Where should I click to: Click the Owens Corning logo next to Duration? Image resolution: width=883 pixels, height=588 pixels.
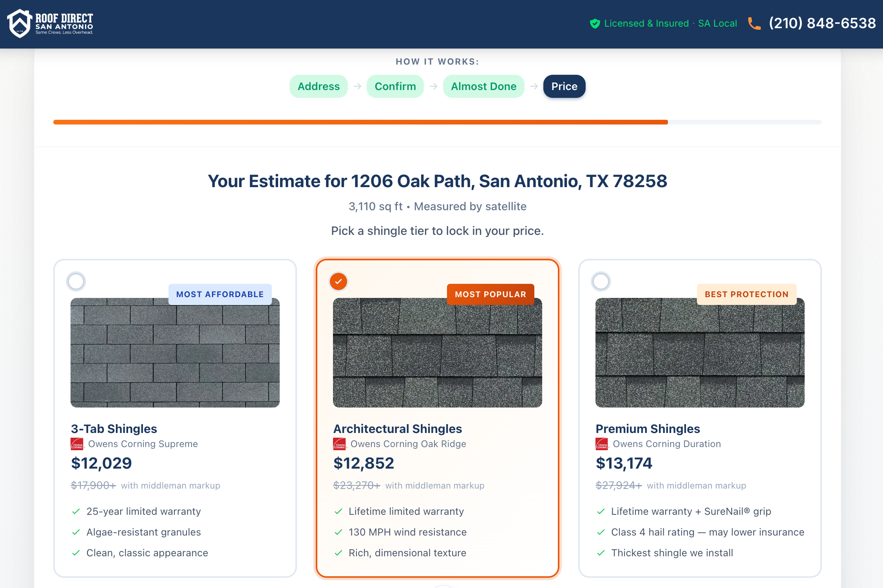coord(603,444)
